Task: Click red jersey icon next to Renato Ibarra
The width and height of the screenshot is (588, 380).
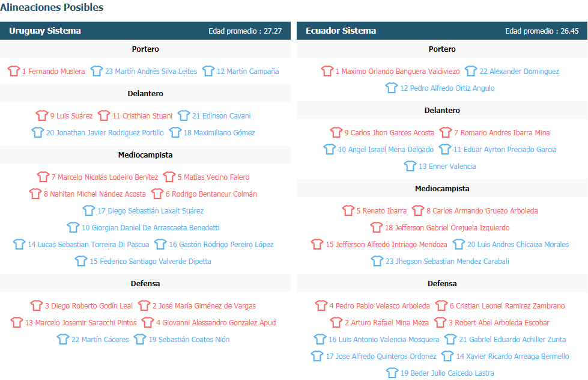Action: click(348, 210)
